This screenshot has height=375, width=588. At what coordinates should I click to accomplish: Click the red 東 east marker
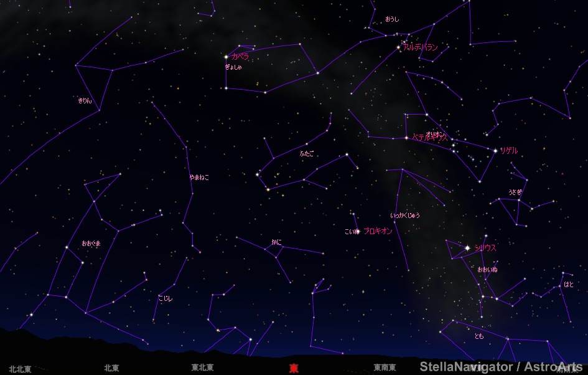294,369
